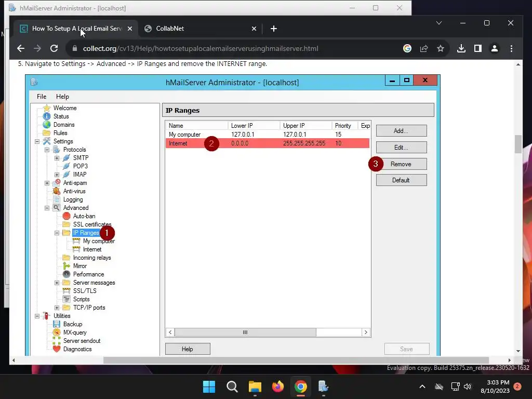
Task: Click the Chrome address bar URL
Action: coord(201,48)
